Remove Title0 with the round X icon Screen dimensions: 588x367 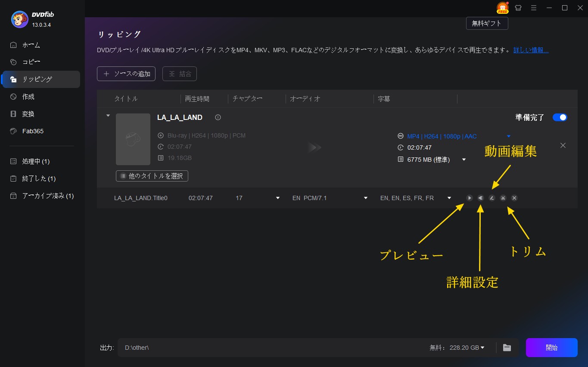[x=514, y=198]
